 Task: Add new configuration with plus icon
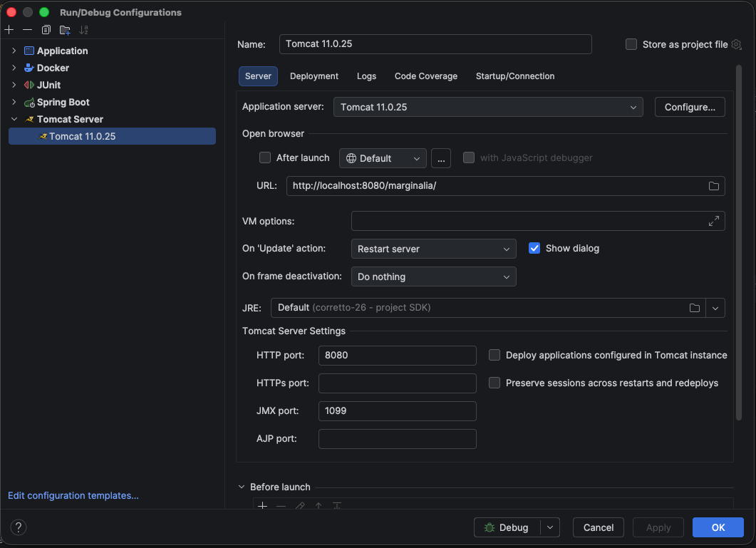(x=9, y=30)
